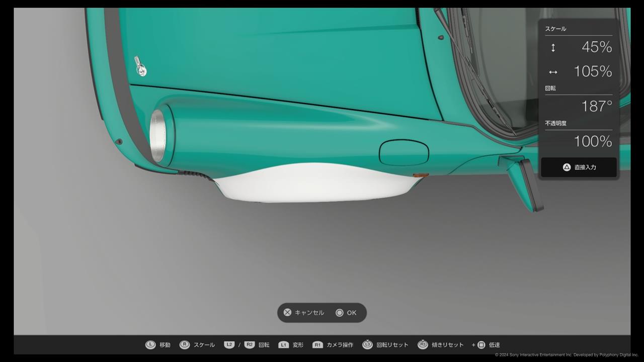Viewport: 644px width, 362px height.
Task: Select the vertical scale arrow icon
Action: (x=553, y=48)
